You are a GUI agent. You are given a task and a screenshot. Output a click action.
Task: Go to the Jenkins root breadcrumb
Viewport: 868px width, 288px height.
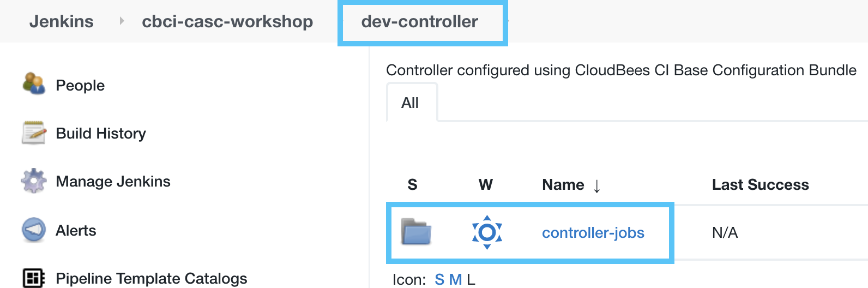point(62,21)
